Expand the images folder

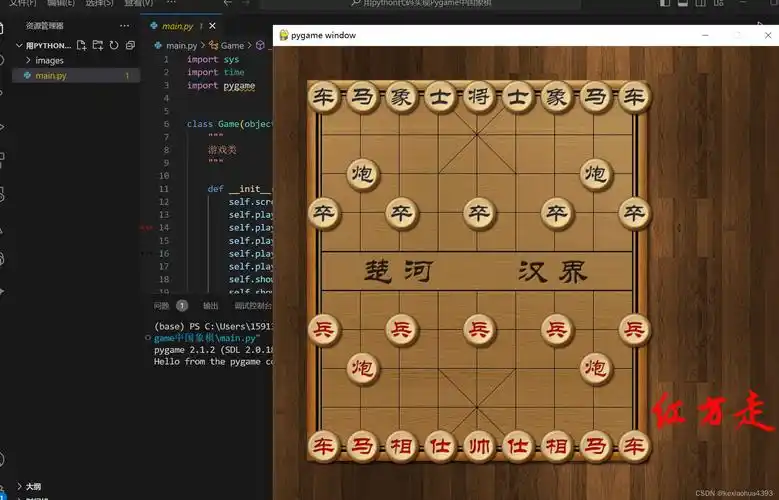45,61
